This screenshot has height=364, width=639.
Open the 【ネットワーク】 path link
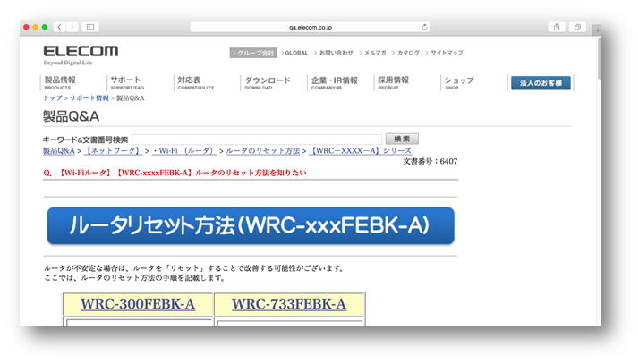pos(113,151)
